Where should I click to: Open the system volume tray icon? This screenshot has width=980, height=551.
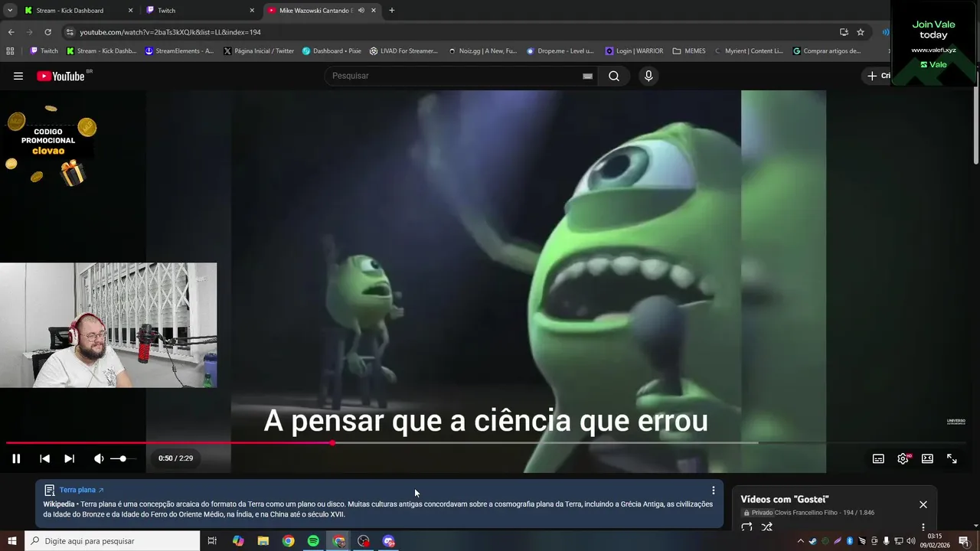(x=910, y=541)
